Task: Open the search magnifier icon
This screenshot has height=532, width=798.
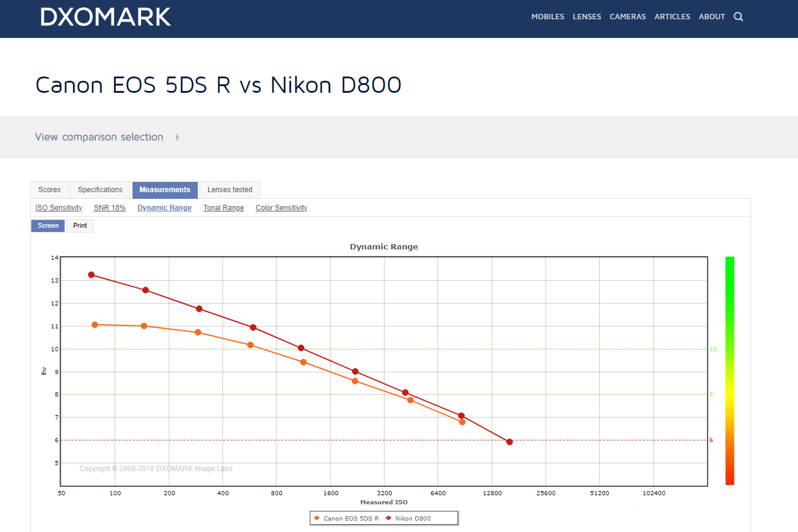Action: [x=738, y=17]
